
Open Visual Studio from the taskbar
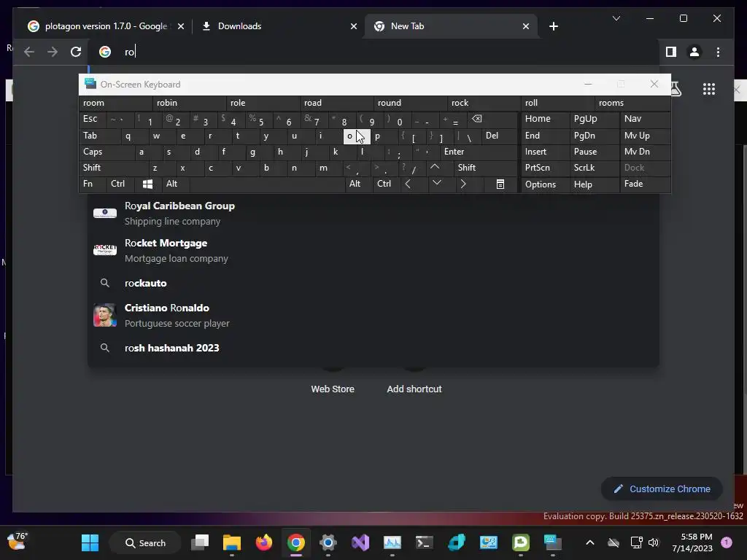tap(360, 542)
